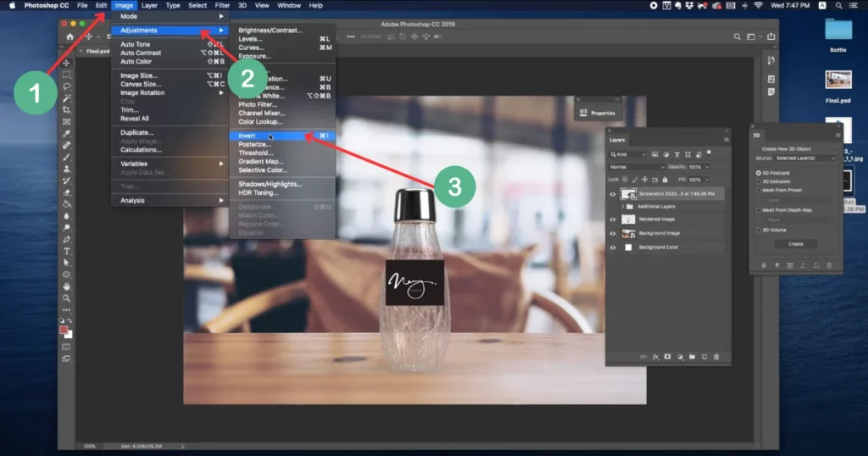Expand the Image Rotation submenu
Image resolution: width=868 pixels, height=456 pixels.
[x=171, y=93]
